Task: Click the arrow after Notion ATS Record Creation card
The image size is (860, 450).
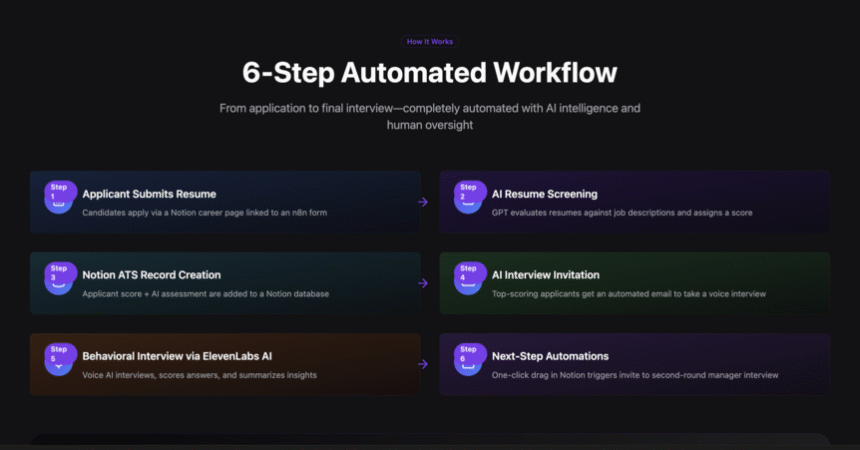Action: pyautogui.click(x=423, y=283)
